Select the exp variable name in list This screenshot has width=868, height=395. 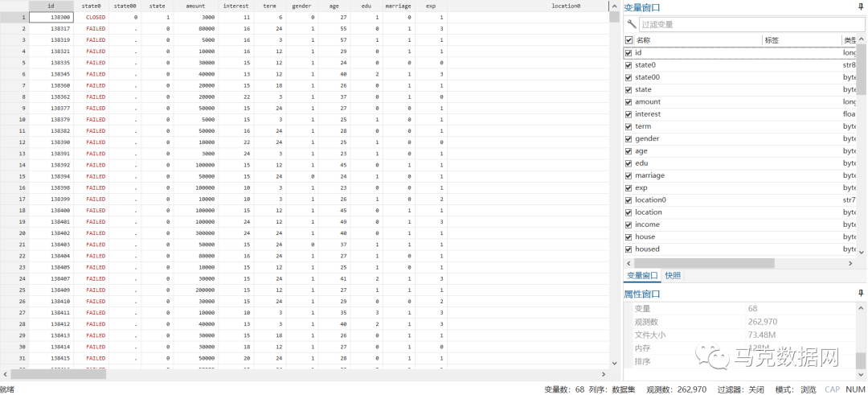(641, 187)
